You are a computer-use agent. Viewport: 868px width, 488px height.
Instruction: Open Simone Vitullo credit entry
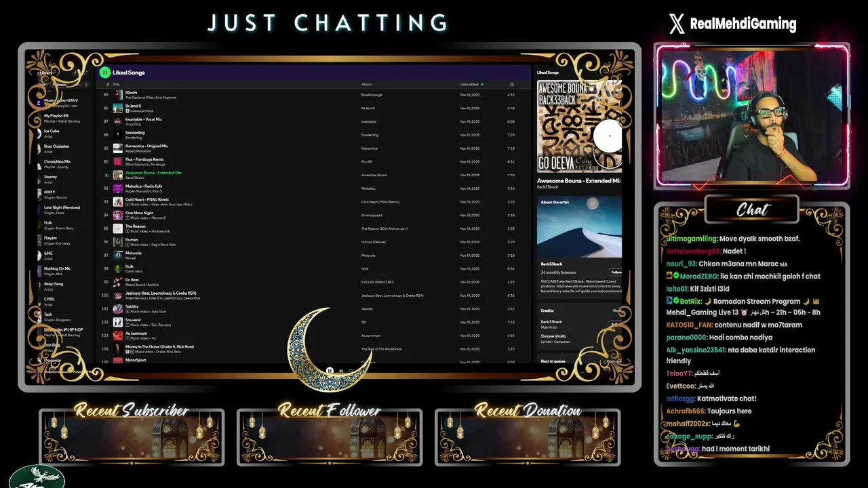pyautogui.click(x=555, y=336)
